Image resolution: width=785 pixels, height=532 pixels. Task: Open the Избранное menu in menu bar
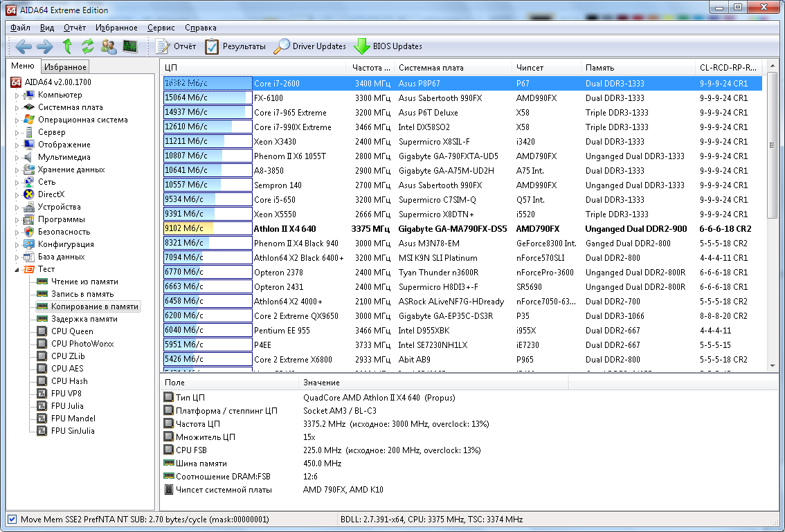coord(116,28)
